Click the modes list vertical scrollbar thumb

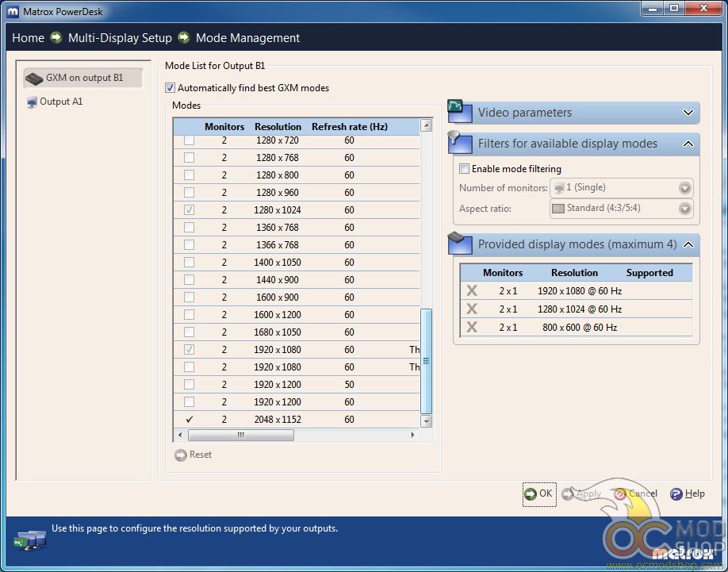426,361
